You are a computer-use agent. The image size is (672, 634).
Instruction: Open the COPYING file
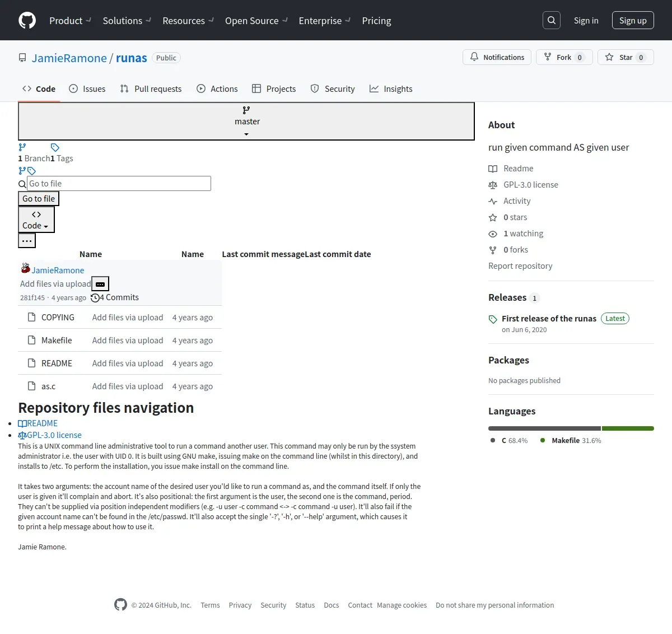click(58, 318)
